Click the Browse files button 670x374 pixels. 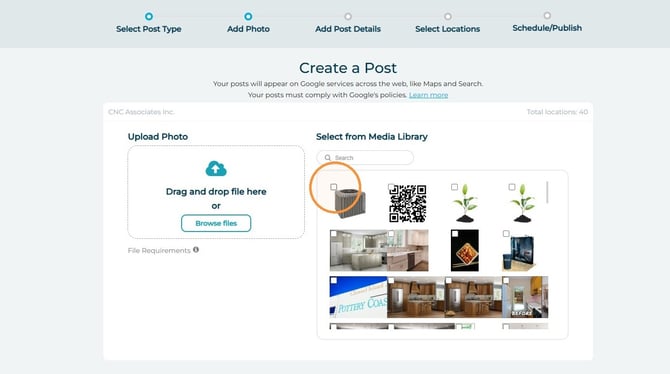(x=216, y=223)
